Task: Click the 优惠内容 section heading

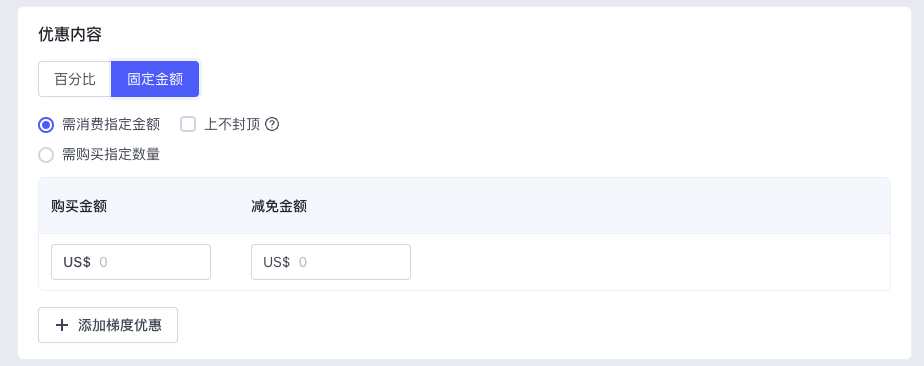Action: click(x=70, y=34)
